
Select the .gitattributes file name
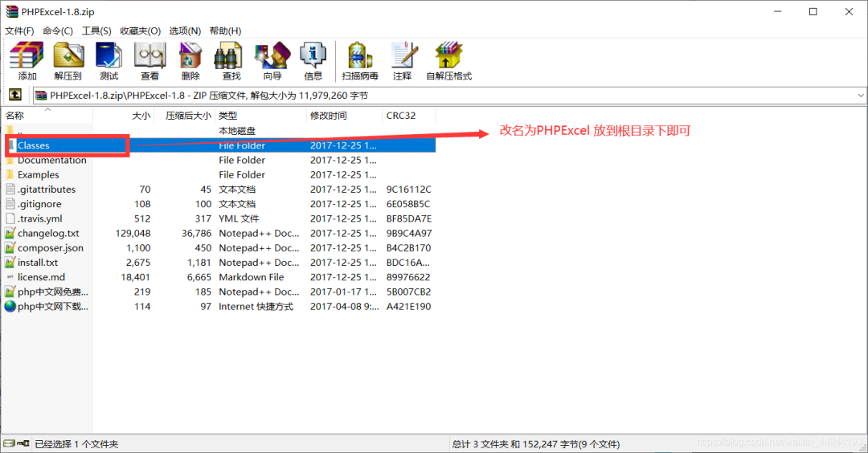(47, 190)
